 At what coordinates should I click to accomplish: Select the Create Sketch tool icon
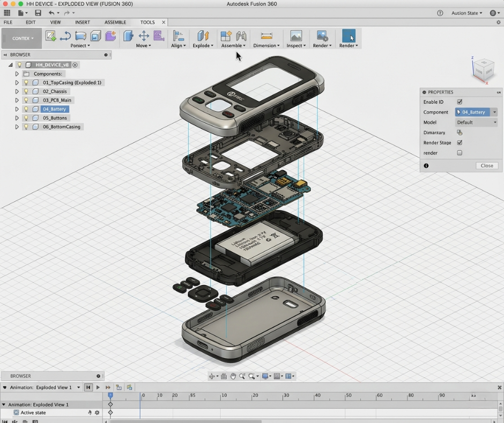[50, 36]
